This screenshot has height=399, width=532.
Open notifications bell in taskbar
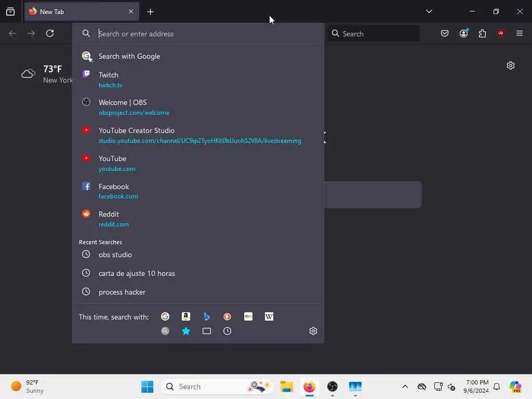pyautogui.click(x=497, y=387)
